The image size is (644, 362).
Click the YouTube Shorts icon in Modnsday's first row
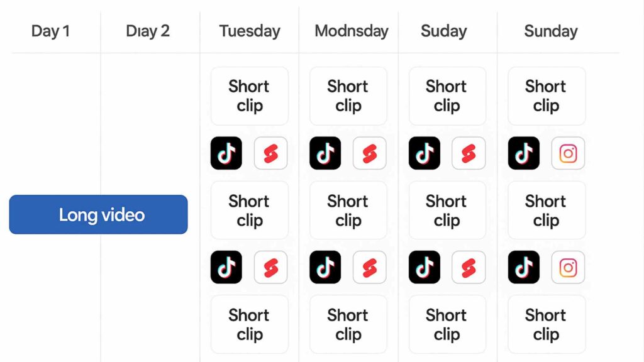pyautogui.click(x=370, y=153)
